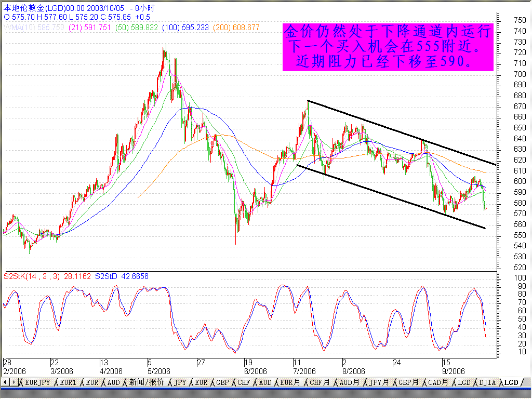This screenshot has height=399, width=532.
Task: Select the JPY月 tab
Action: pos(379,382)
